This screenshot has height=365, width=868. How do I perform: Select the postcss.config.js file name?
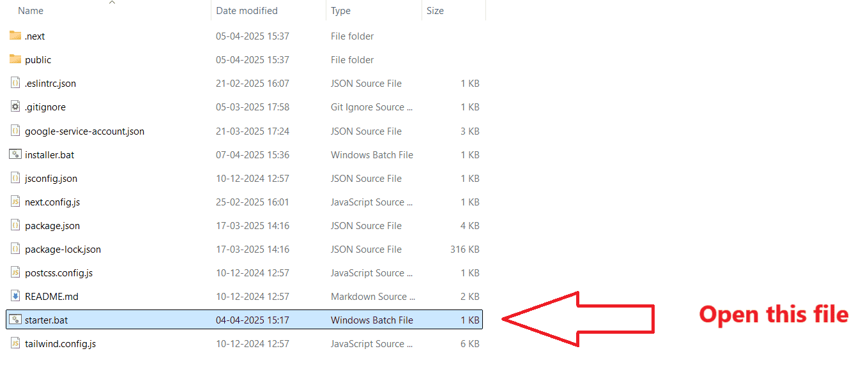(x=59, y=273)
